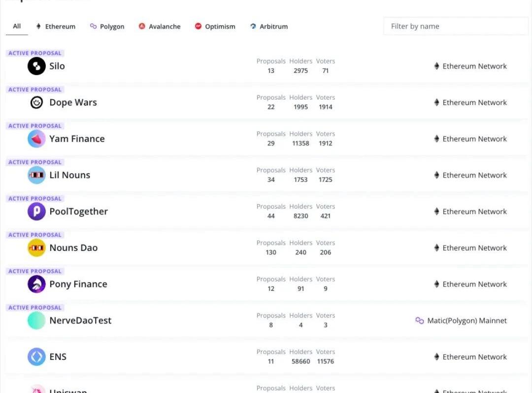532x393 pixels.
Task: Click the NerveDaoTest green gradient avatar
Action: pyautogui.click(x=36, y=321)
